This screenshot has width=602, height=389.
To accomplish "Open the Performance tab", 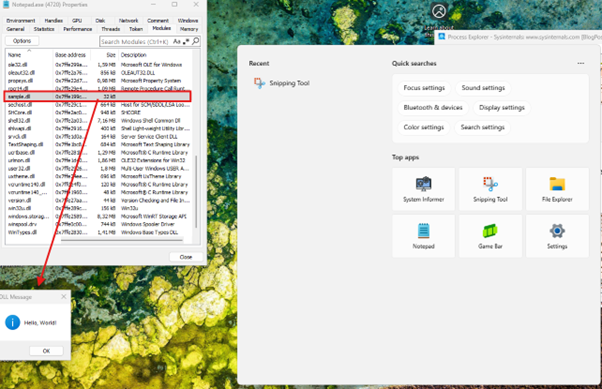I will (78, 29).
